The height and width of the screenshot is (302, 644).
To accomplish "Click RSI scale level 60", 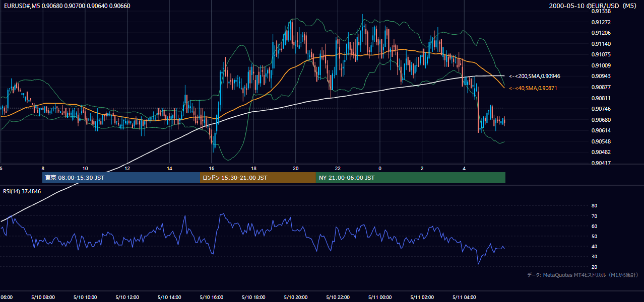I will pos(594,226).
